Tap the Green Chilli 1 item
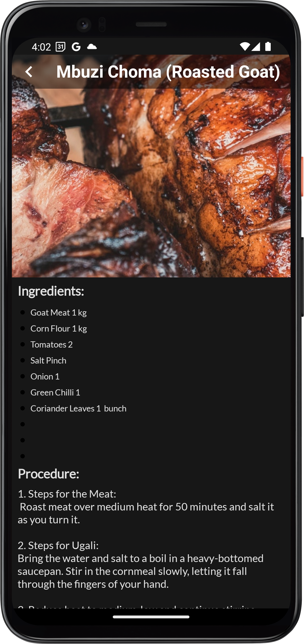The height and width of the screenshot is (644, 304). point(55,393)
